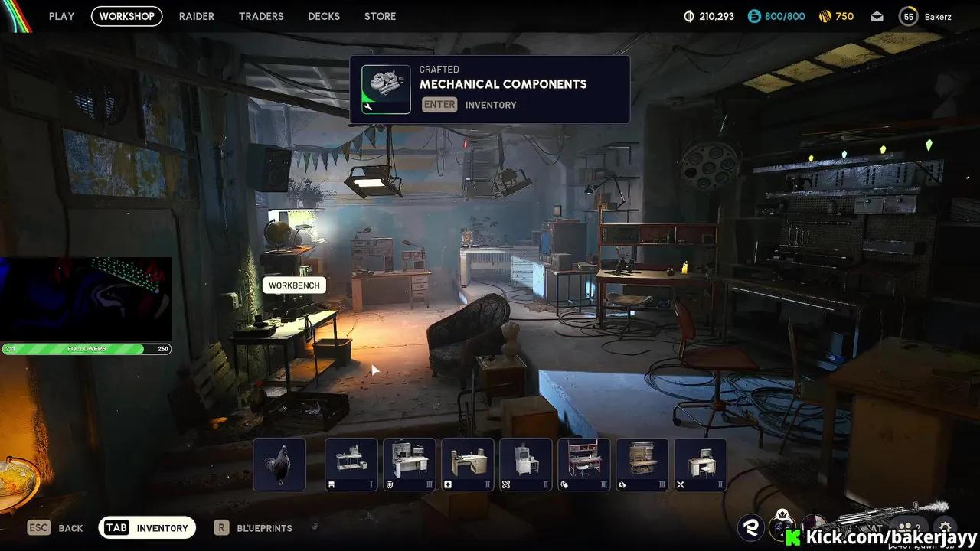This screenshot has width=980, height=551.
Task: Click the MECHANICAL COMPONENTS notification title
Action: click(x=503, y=84)
